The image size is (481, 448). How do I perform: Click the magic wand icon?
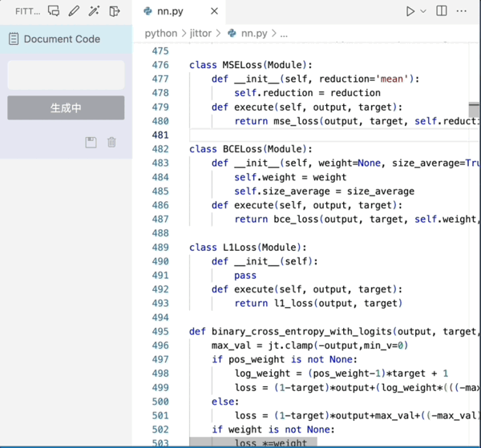[94, 11]
